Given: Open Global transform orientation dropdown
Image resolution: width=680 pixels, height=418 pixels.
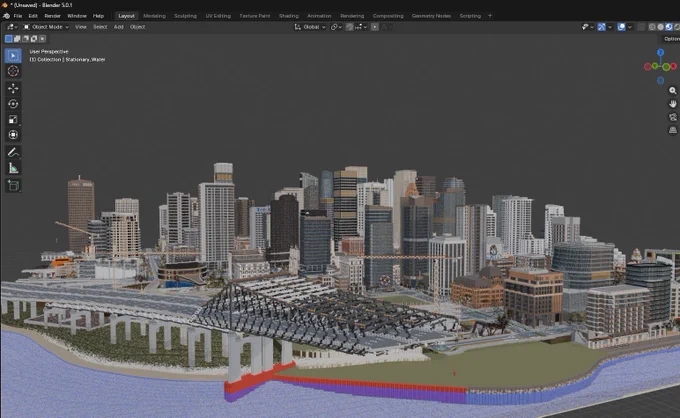Looking at the screenshot, I should (310, 27).
